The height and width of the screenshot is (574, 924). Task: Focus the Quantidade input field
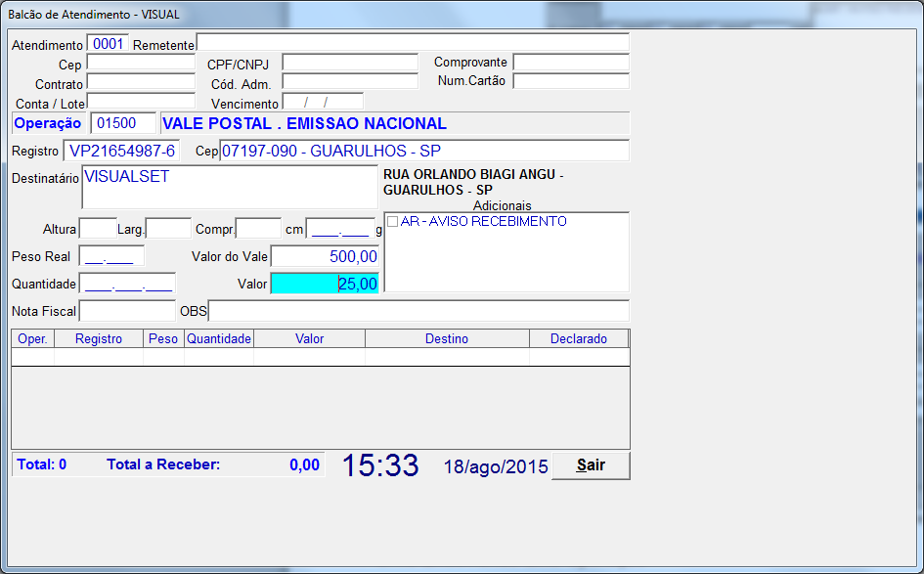[x=127, y=284]
